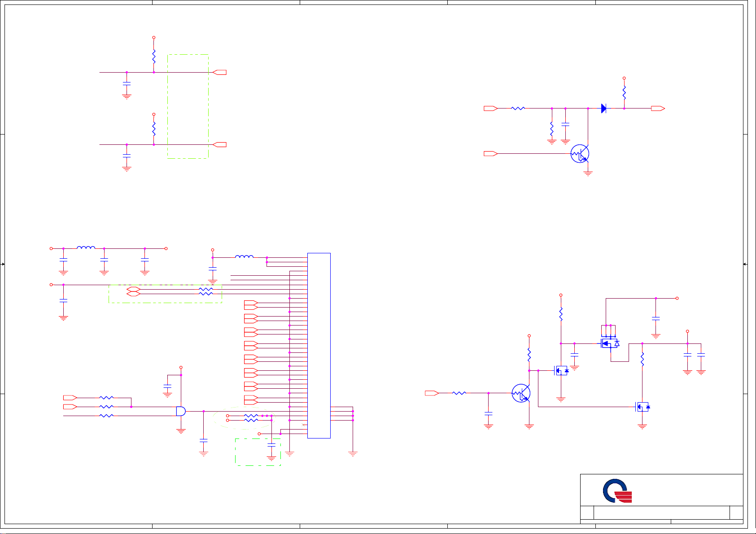The height and width of the screenshot is (534, 756).
Task: Select the output port after the diode
Action: [x=658, y=109]
